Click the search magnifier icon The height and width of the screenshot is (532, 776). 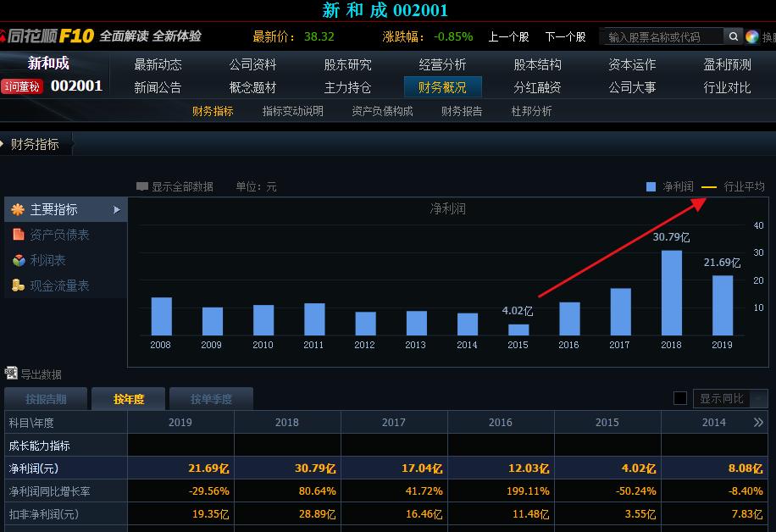point(734,36)
